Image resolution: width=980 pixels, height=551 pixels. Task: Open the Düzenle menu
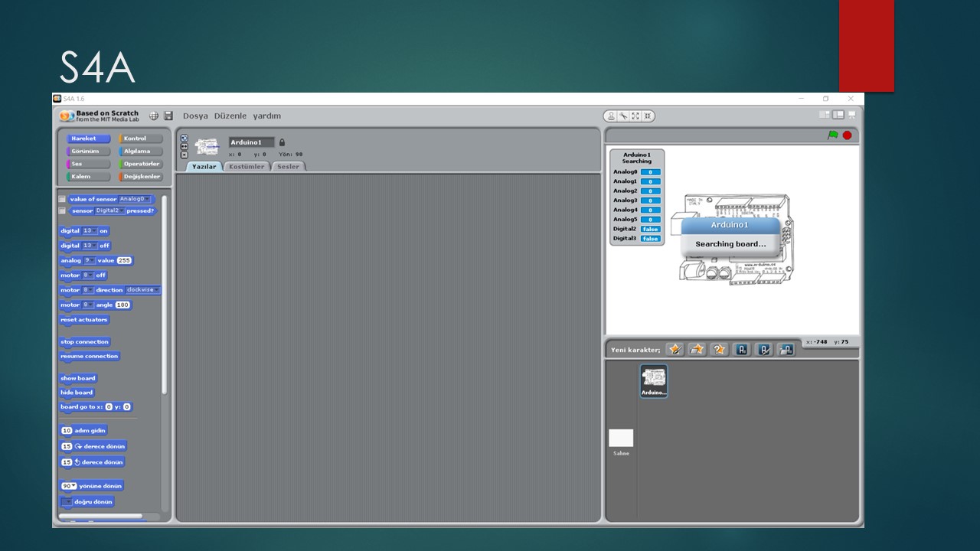pos(230,116)
